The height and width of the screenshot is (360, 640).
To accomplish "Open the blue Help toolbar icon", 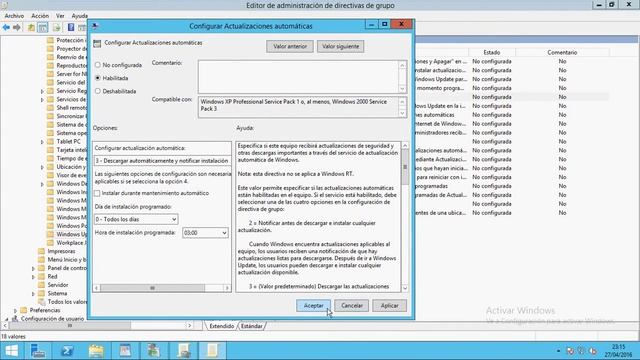I will [x=71, y=27].
